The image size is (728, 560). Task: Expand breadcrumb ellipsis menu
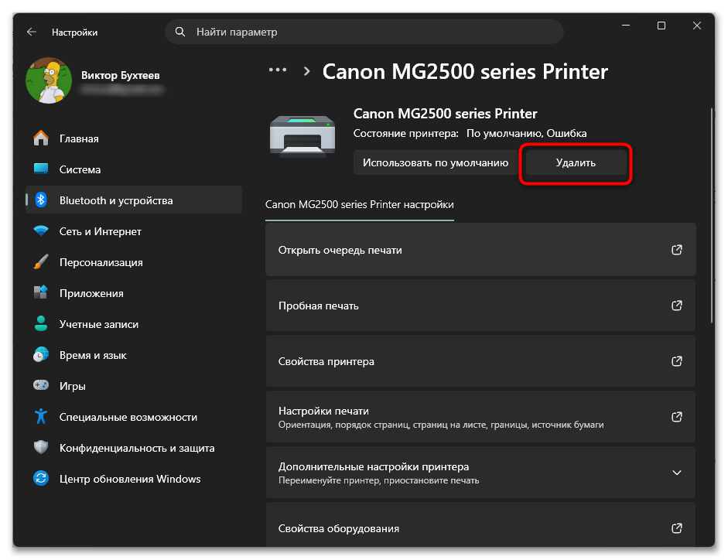278,70
